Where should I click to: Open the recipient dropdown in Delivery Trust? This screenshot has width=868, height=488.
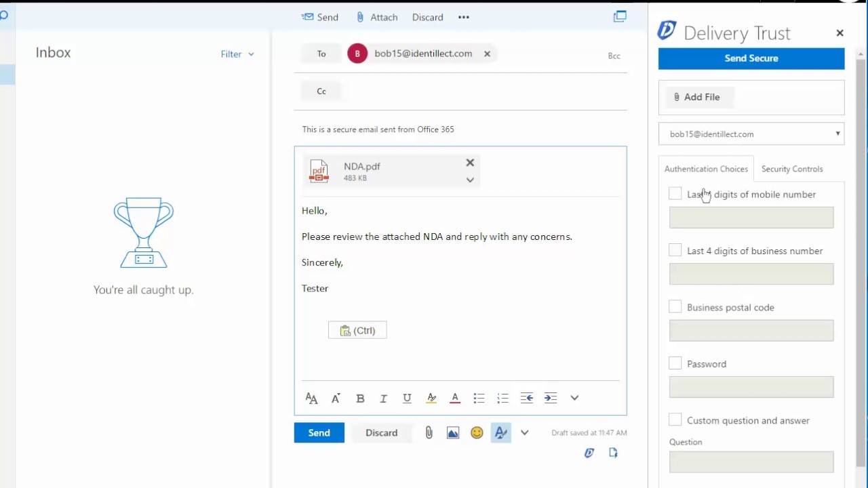coord(751,134)
